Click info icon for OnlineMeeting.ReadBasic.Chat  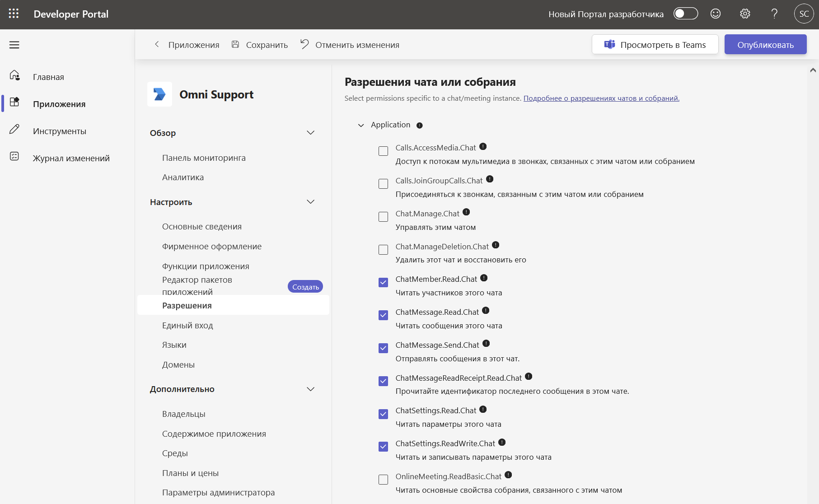tap(508, 475)
